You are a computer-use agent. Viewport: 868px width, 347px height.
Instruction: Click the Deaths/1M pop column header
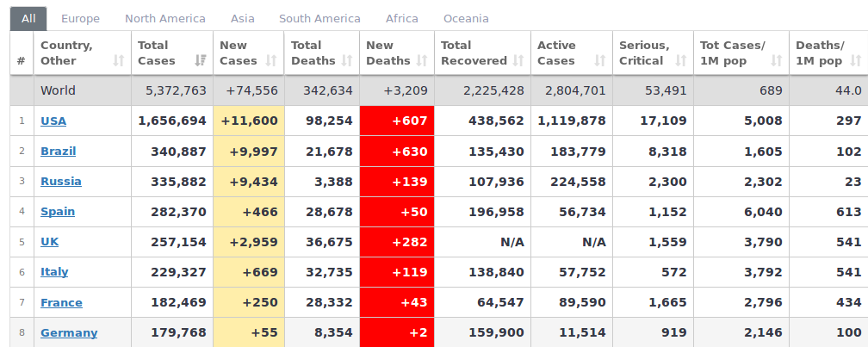click(x=819, y=53)
